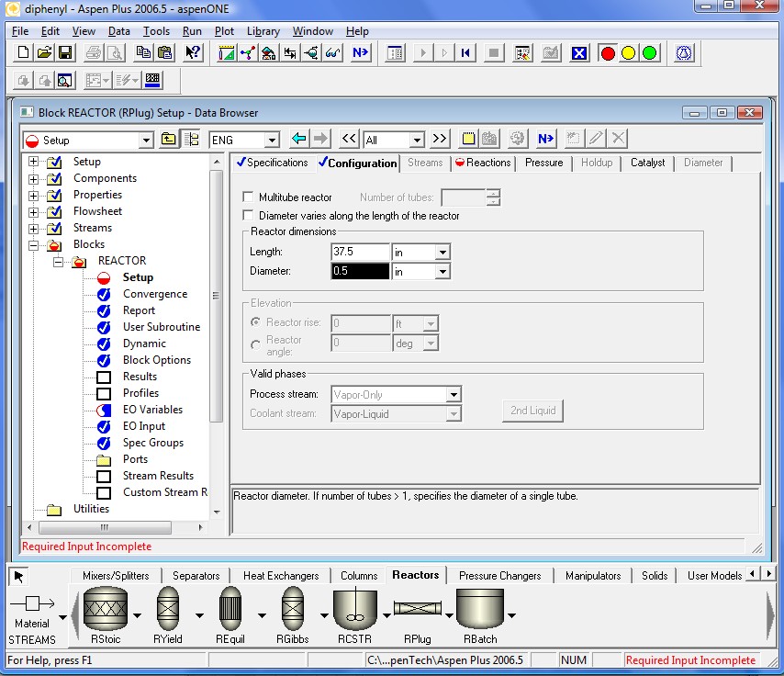Select the RStoic reactor model icon
The image size is (784, 676).
pos(105,609)
